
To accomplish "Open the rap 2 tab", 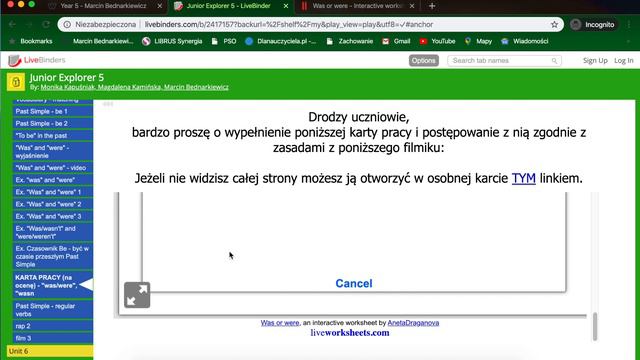I will pyautogui.click(x=53, y=326).
